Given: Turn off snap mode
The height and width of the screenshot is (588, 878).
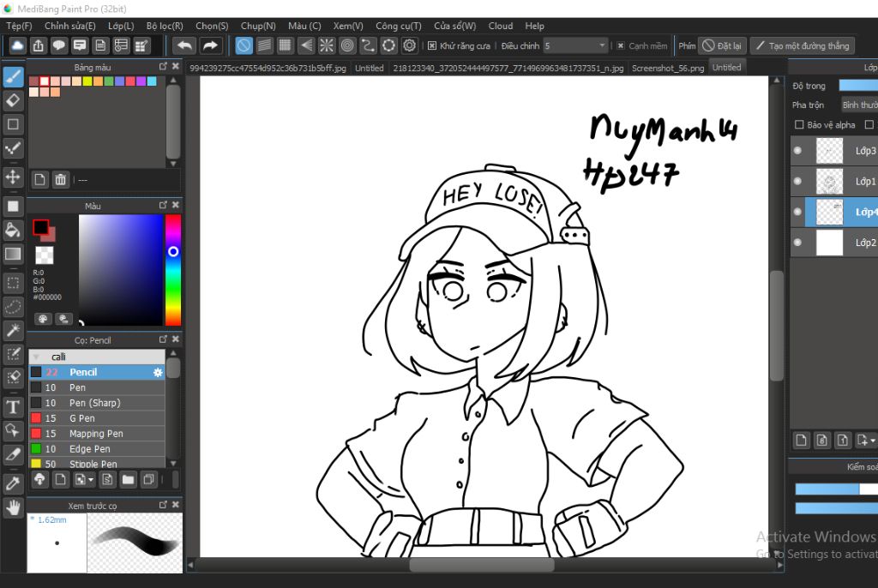Looking at the screenshot, I should 244,46.
